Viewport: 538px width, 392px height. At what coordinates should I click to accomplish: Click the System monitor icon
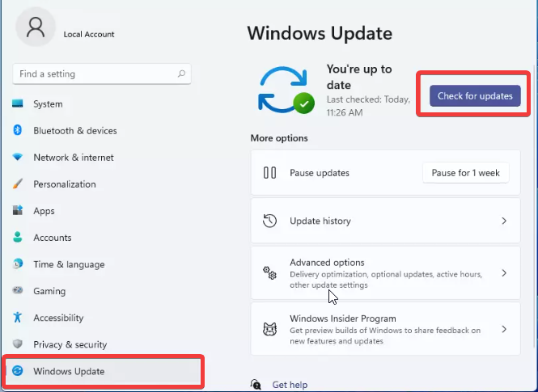18,103
